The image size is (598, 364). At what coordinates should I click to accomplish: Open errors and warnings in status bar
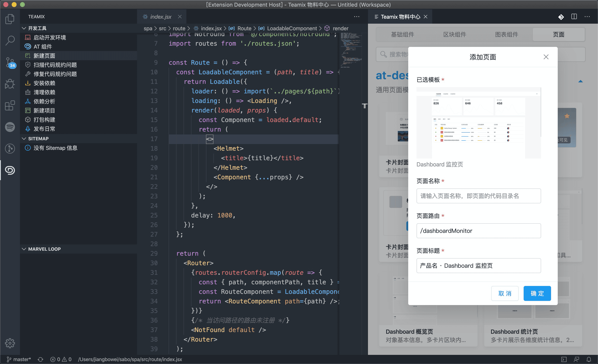click(x=61, y=359)
